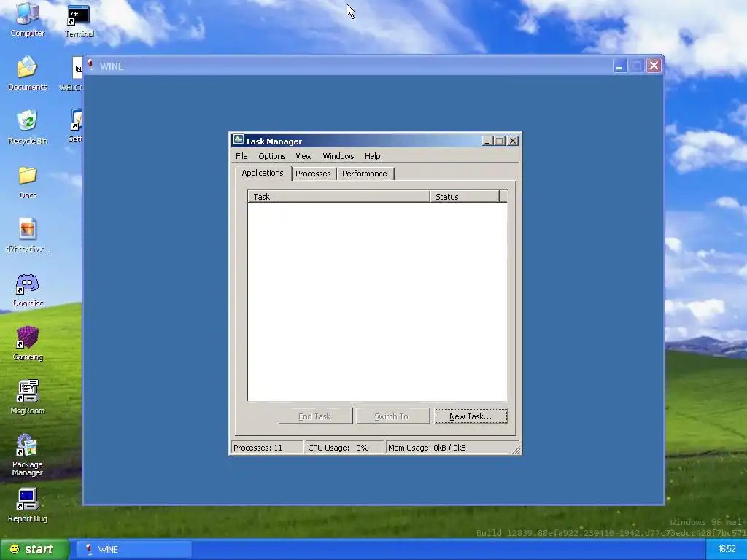This screenshot has width=747, height=560.
Task: Open the start menu
Action: tap(34, 550)
